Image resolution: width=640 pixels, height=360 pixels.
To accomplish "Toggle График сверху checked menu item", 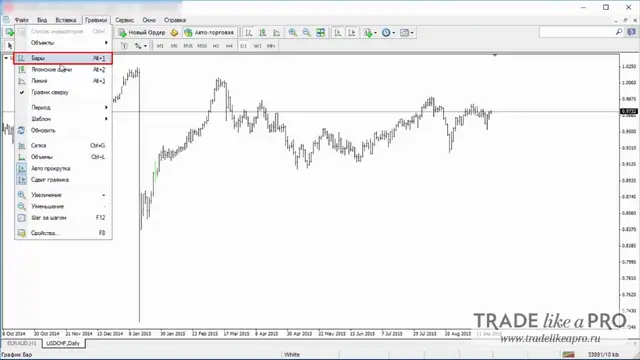I will tap(63, 92).
